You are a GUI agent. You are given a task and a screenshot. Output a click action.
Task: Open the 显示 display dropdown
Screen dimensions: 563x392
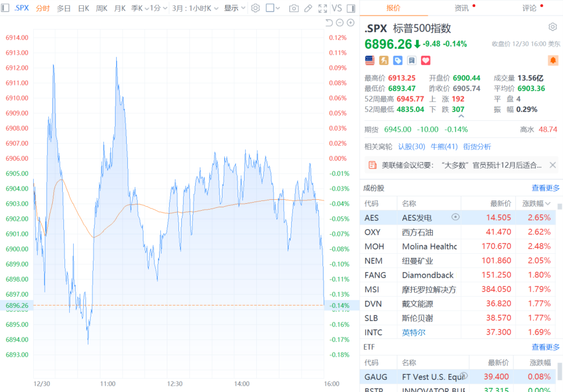(234, 8)
